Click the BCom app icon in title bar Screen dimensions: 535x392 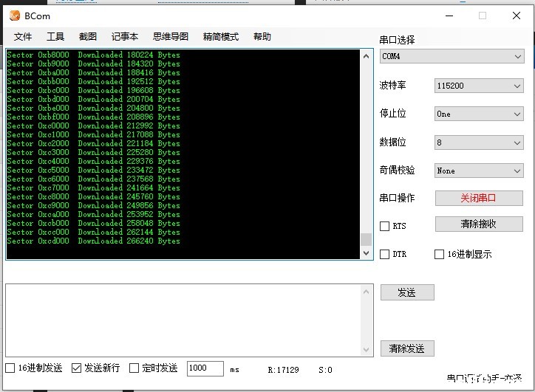pos(14,16)
